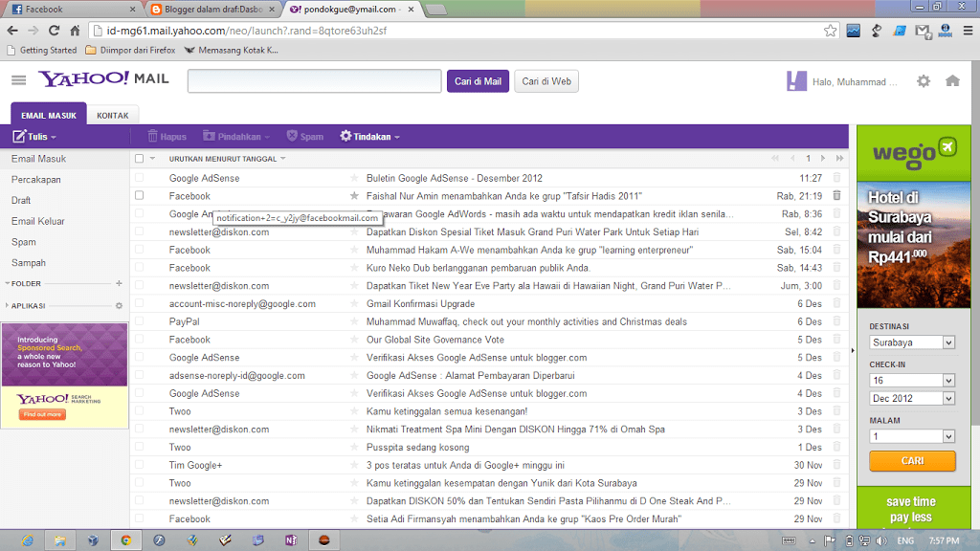Viewport: 980px width, 551px height.
Task: Open the hamburger menu beside Yahoo! Mail logo
Action: [18, 81]
